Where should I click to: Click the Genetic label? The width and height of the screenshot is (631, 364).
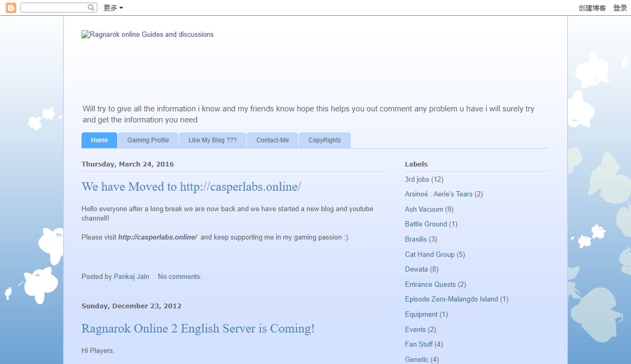416,359
